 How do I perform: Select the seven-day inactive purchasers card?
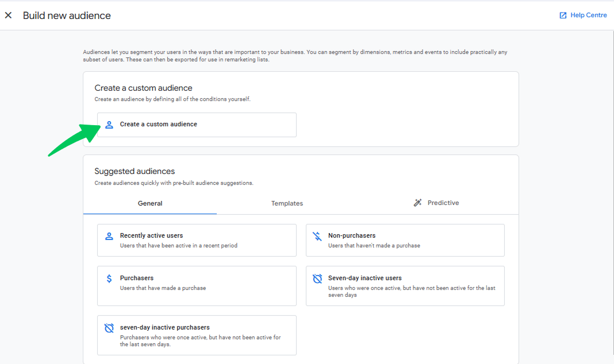click(x=197, y=335)
